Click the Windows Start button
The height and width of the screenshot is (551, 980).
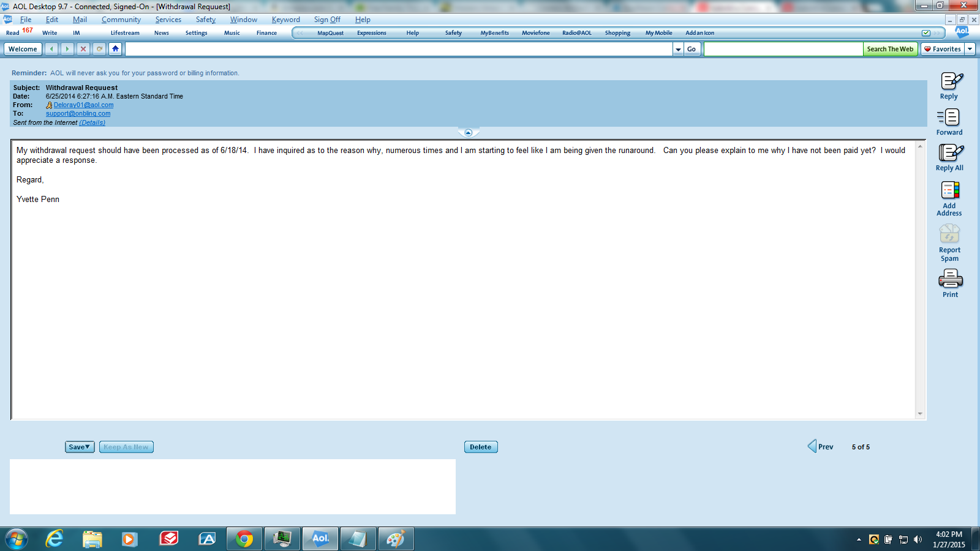[17, 539]
